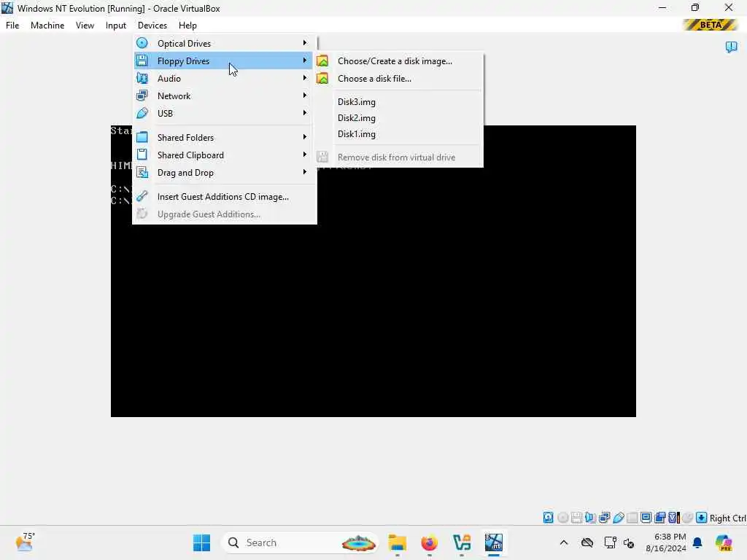Select Disk2.img from floppy list
This screenshot has height=560, width=747.
(x=356, y=117)
